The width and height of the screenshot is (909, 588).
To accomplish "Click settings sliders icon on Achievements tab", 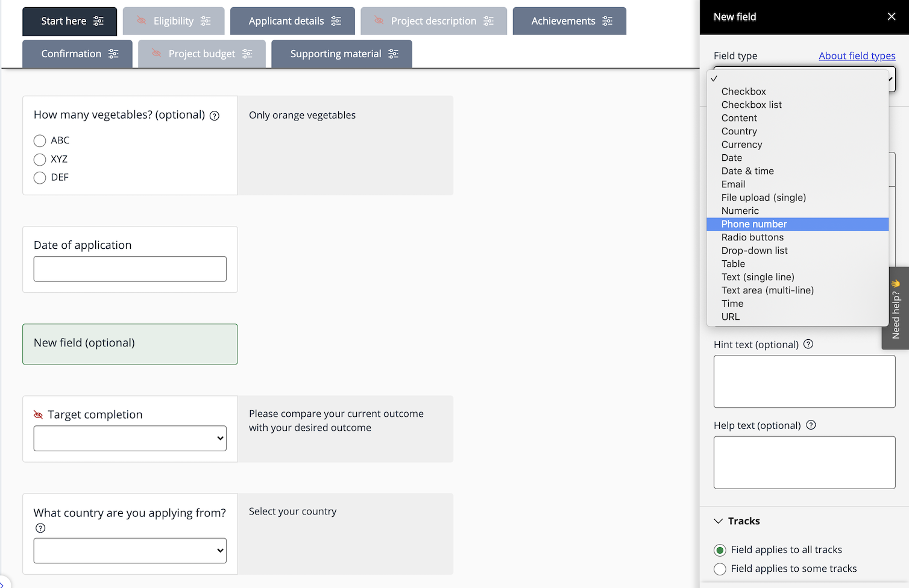I will click(x=607, y=21).
